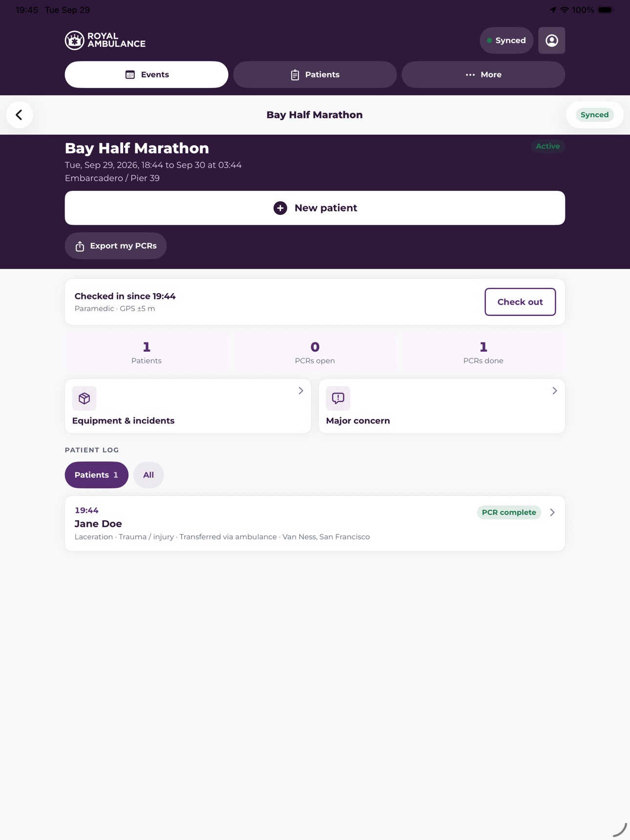630x840 pixels.
Task: Open the Equipment & incidents box icon
Action: click(x=84, y=399)
